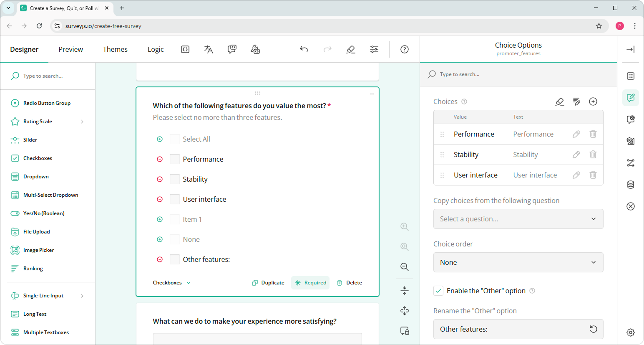Switch to the Preview tab
The height and width of the screenshot is (345, 644).
coord(70,49)
